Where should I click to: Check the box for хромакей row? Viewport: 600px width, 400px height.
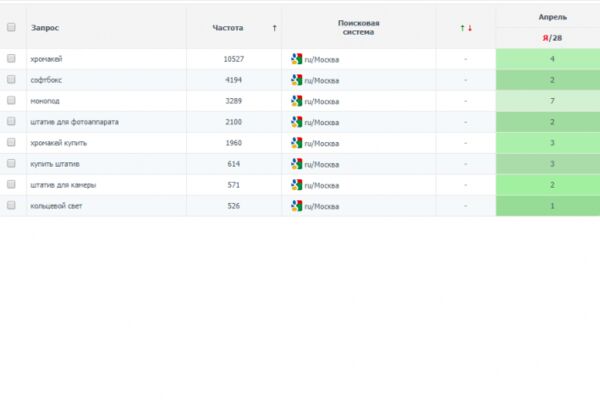pos(11,59)
